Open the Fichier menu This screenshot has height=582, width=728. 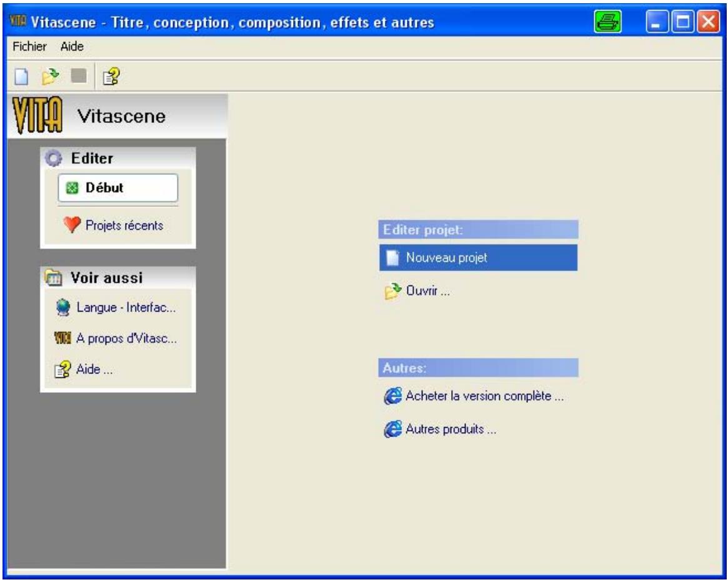30,46
